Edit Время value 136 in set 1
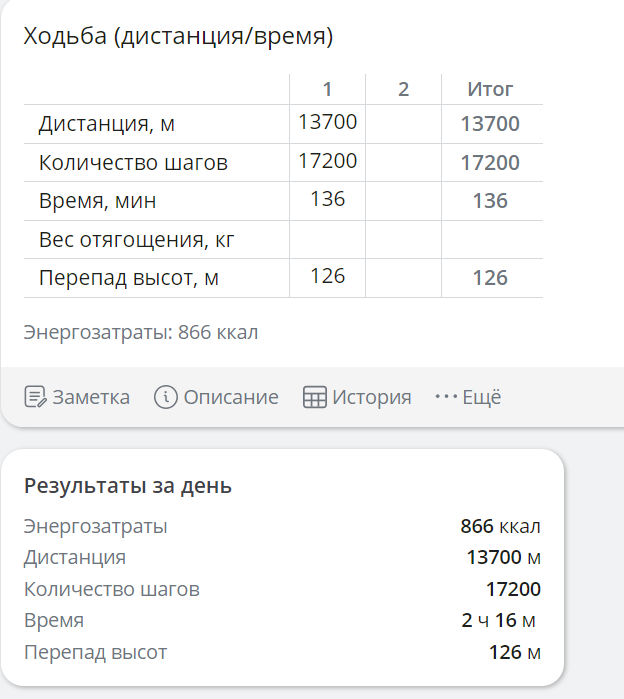This screenshot has width=624, height=699. pyautogui.click(x=327, y=199)
